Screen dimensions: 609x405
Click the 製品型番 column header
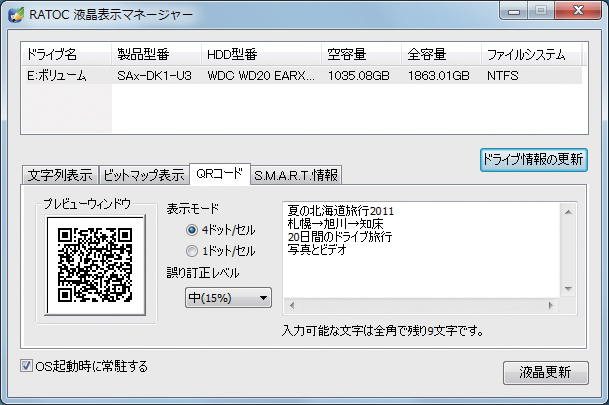(157, 54)
